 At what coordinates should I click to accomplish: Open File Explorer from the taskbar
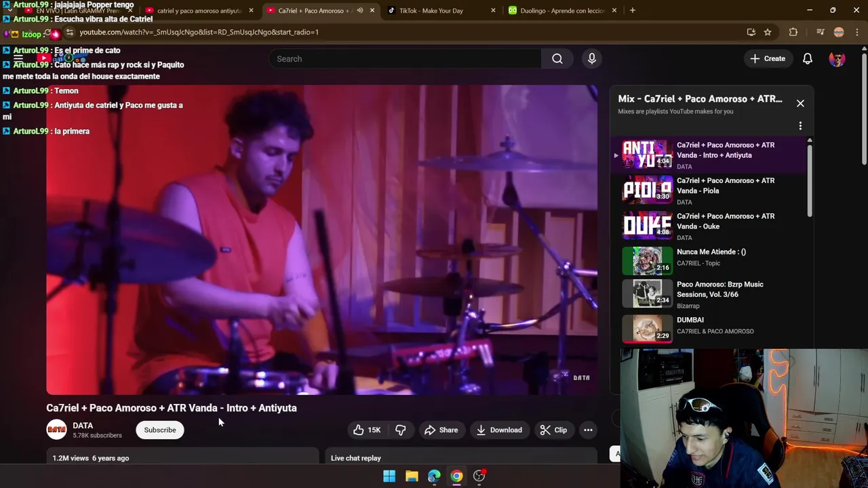point(412,476)
